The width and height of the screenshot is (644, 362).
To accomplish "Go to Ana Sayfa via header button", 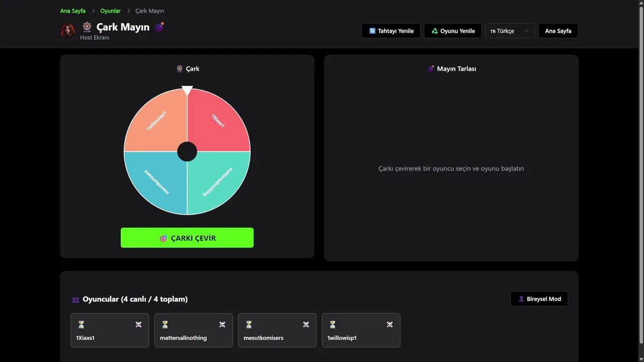I will click(558, 31).
